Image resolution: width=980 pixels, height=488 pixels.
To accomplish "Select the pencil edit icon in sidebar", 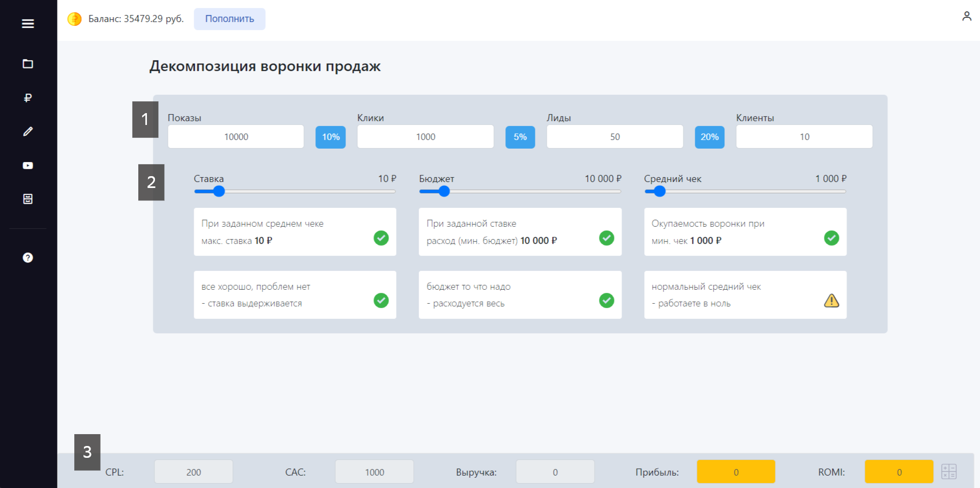I will pyautogui.click(x=28, y=131).
